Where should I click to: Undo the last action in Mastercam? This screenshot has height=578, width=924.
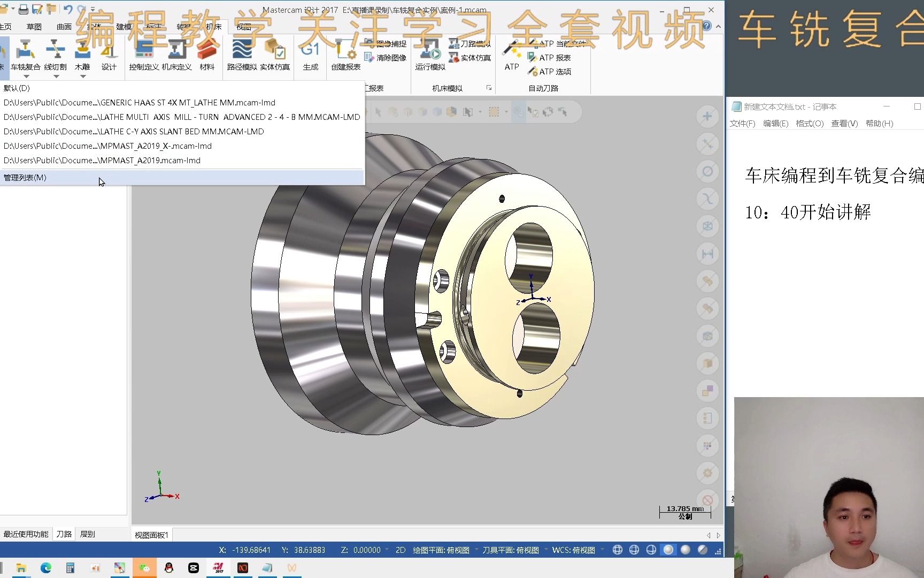tap(68, 9)
